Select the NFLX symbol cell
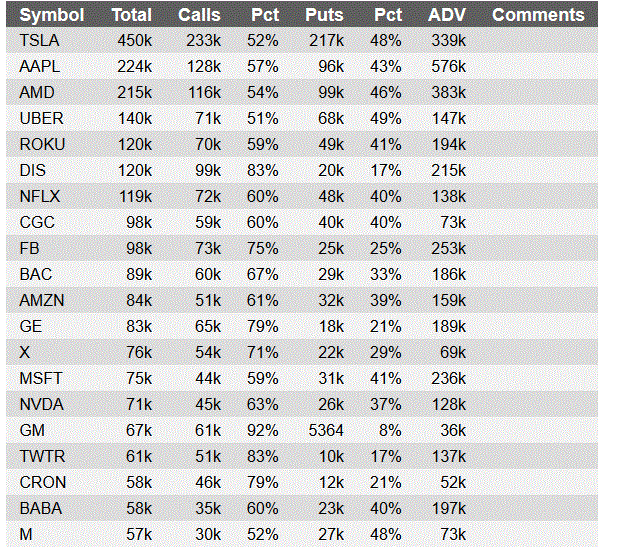 tap(40, 197)
